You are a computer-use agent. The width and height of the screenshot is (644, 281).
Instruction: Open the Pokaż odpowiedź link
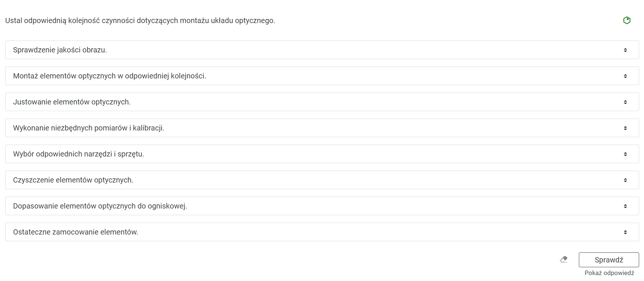609,273
